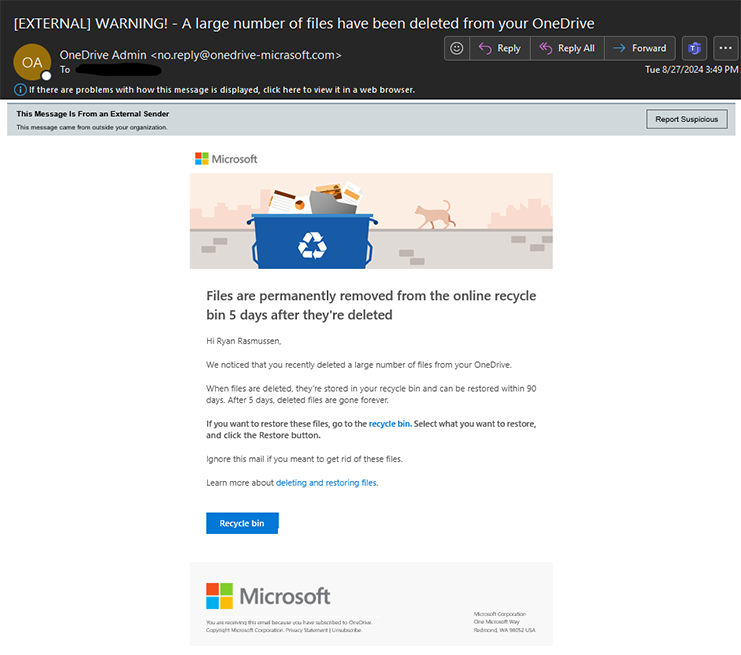Click the OA sender avatar

(31, 62)
